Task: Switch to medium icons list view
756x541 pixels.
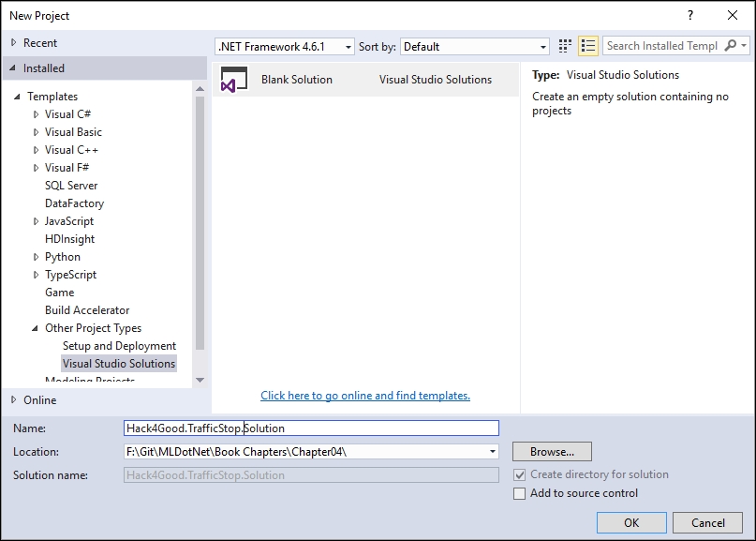Action: tap(588, 46)
